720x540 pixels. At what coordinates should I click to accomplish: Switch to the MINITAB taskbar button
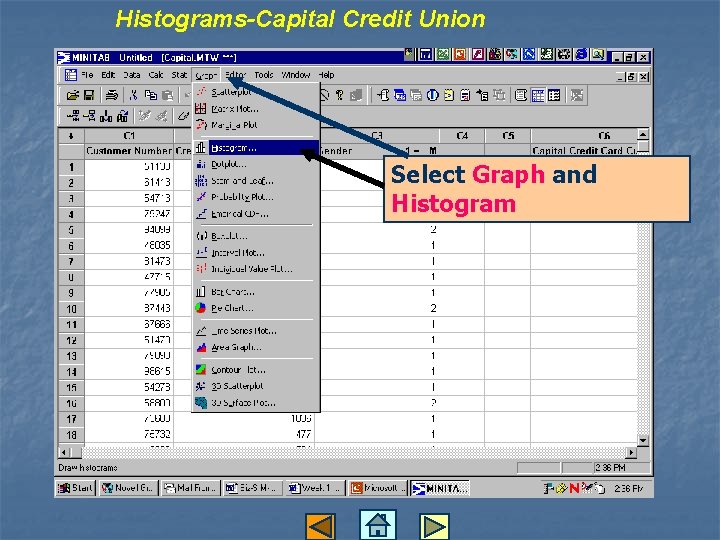440,488
